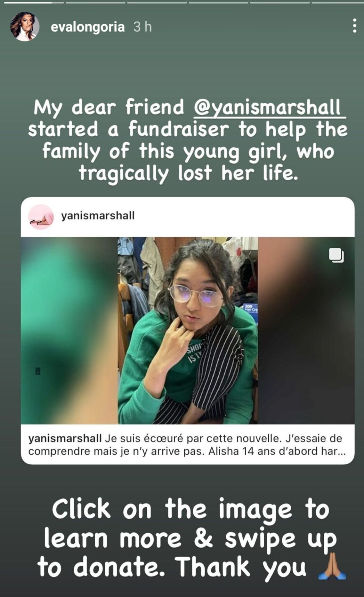Tap the '3 h' story timestamp

pyautogui.click(x=143, y=27)
